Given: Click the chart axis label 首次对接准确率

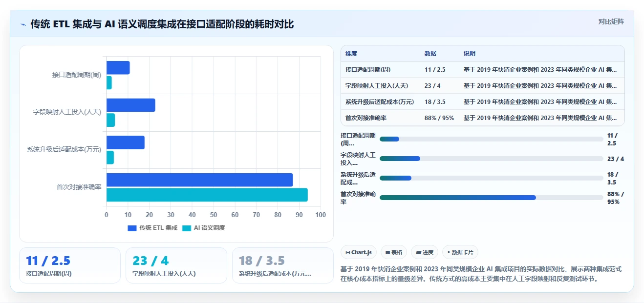Looking at the screenshot, I should coord(79,187).
